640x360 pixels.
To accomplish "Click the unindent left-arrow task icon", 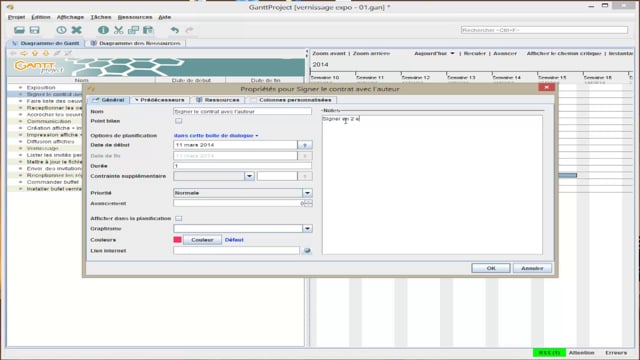I will 13,53.
